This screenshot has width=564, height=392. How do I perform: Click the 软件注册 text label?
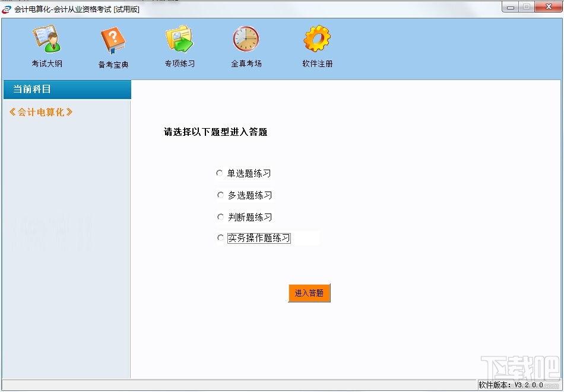318,63
